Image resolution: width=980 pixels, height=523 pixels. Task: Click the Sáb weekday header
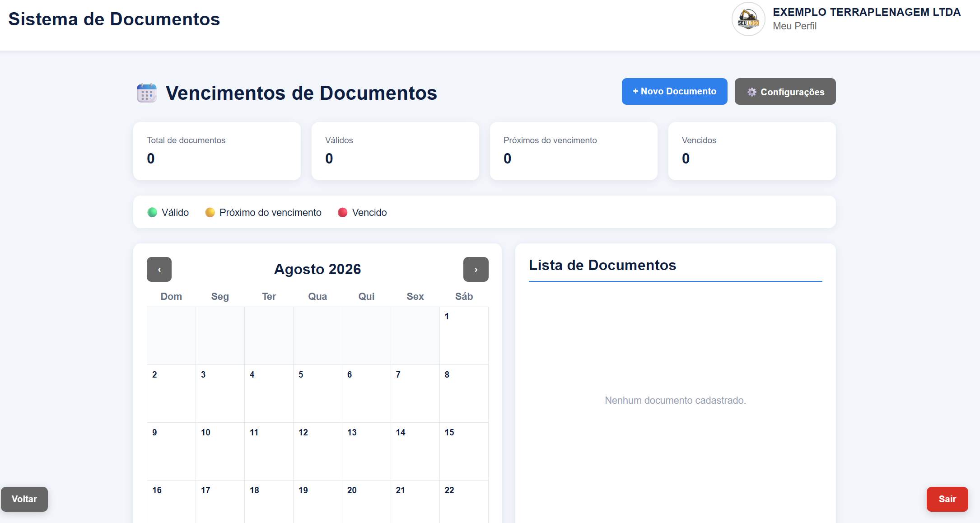coord(464,297)
